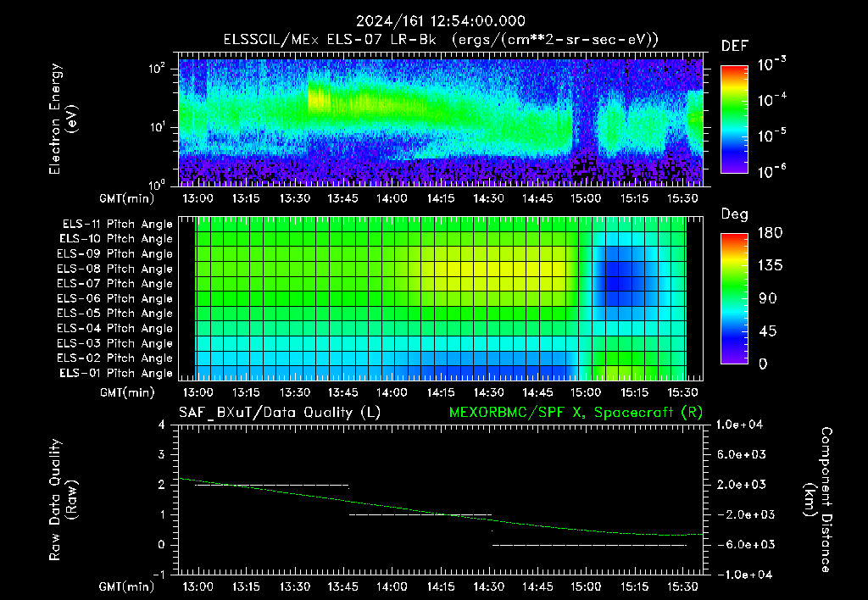Click the 10^-3 label on DEF scale
868x600 pixels.
pos(771,64)
